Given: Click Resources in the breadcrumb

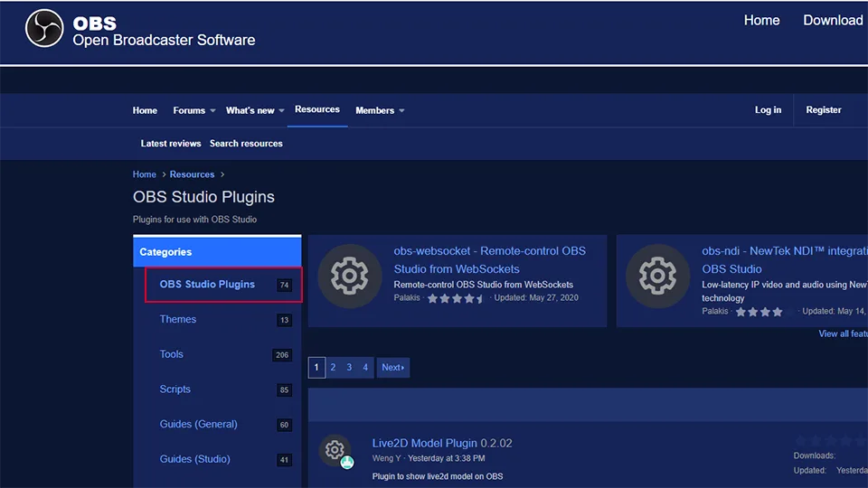Looking at the screenshot, I should (x=192, y=174).
